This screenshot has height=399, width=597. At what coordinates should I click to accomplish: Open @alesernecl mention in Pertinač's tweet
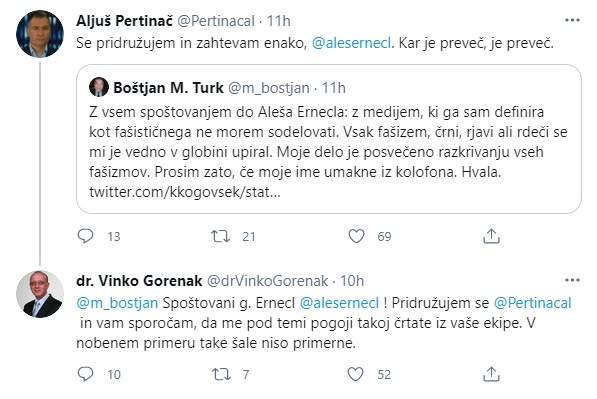(351, 43)
